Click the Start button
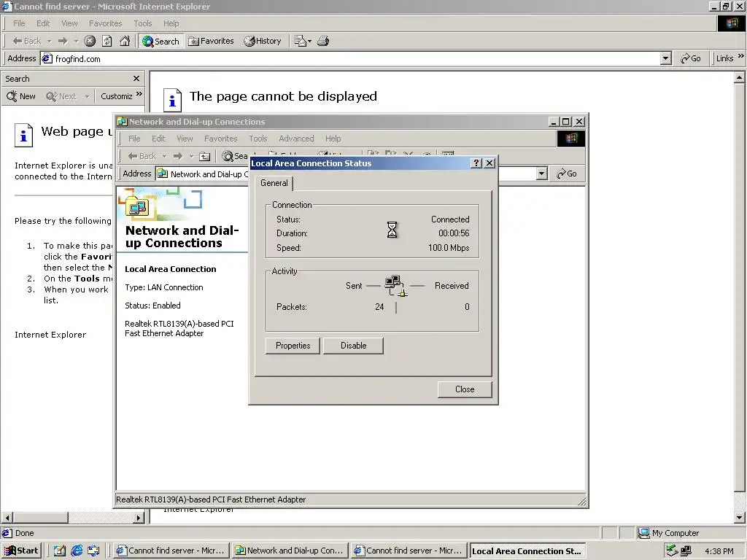Image resolution: width=747 pixels, height=560 pixels. [x=21, y=551]
